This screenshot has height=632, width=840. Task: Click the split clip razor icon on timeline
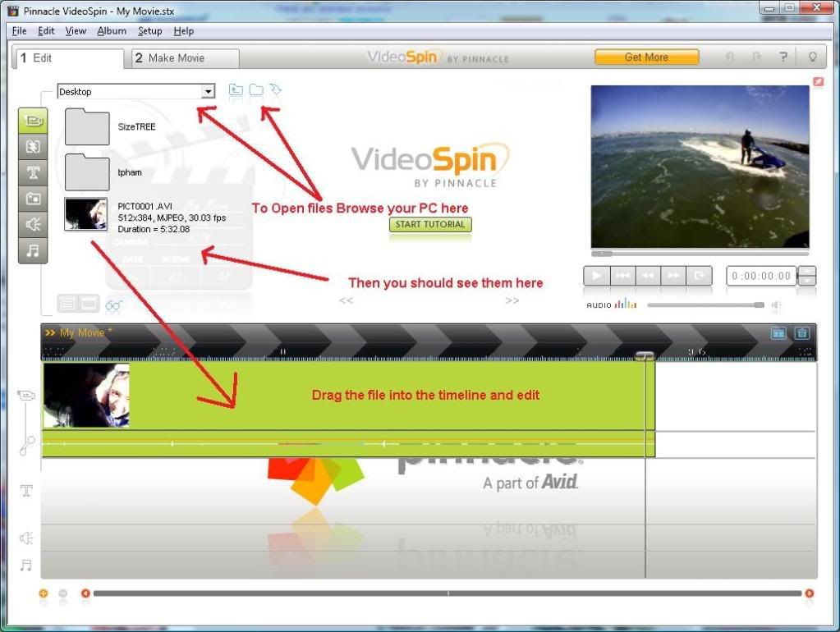point(778,333)
